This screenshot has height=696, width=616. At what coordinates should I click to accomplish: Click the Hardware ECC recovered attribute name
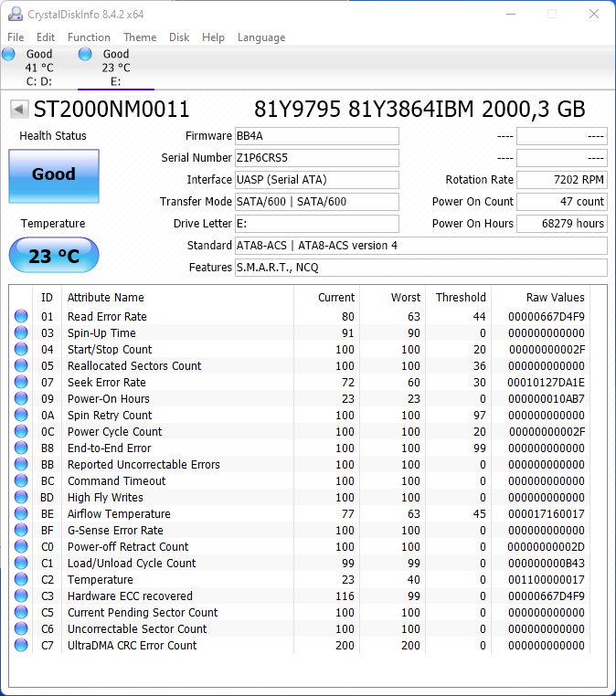(x=130, y=596)
